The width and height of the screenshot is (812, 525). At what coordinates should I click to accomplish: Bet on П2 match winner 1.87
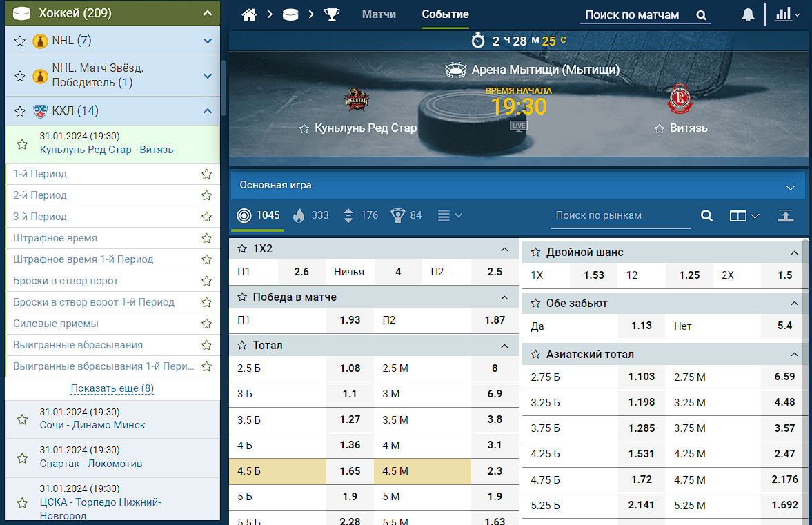[495, 320]
